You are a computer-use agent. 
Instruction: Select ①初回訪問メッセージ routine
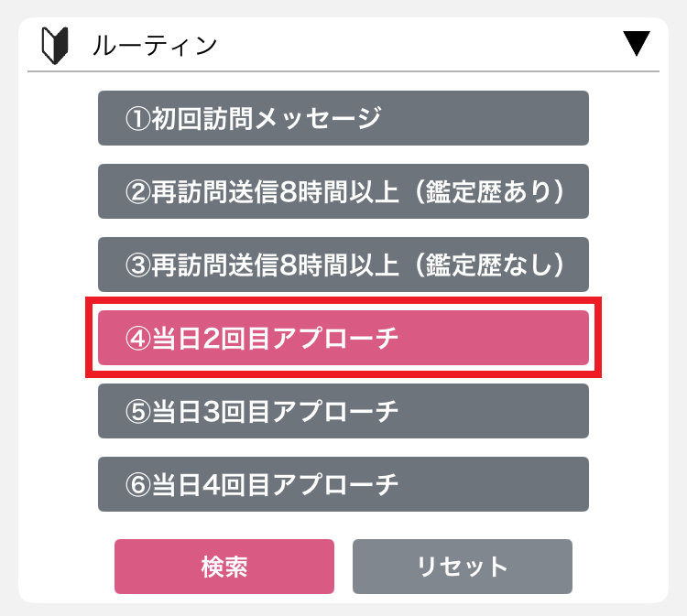[x=343, y=118]
